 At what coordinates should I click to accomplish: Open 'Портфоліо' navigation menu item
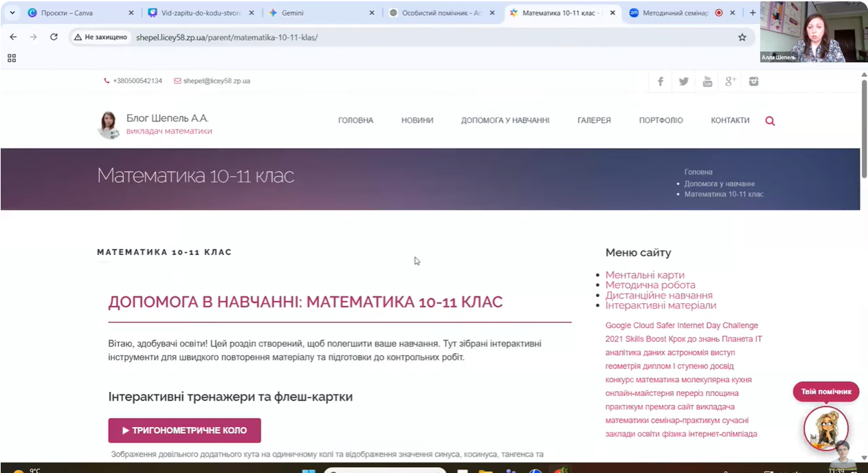click(660, 120)
